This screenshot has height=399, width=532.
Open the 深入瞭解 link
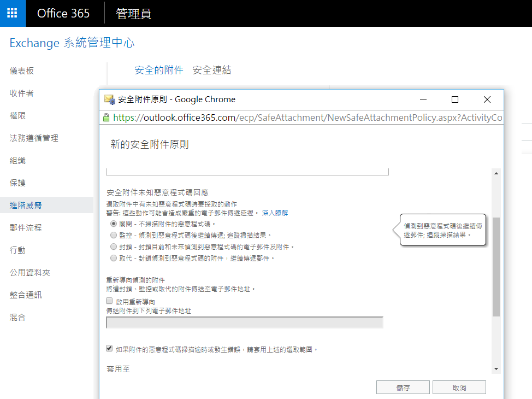(275, 212)
